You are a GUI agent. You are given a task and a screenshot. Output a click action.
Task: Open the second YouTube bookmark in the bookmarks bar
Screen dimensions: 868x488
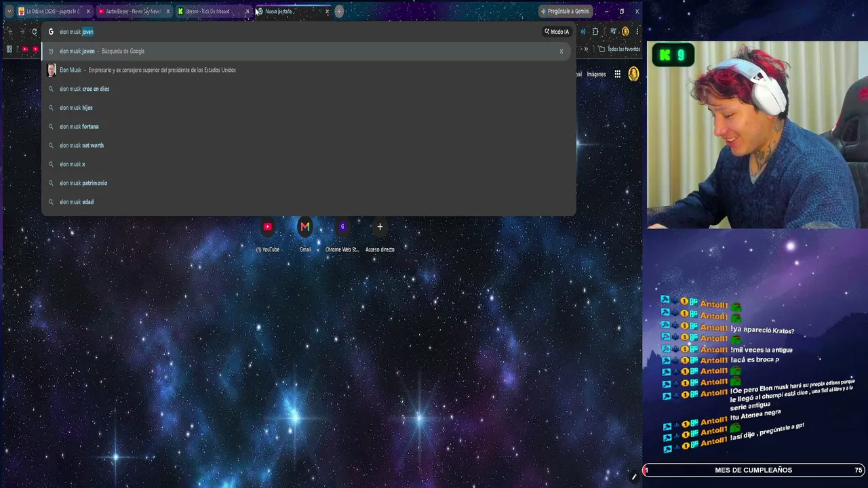coord(36,49)
